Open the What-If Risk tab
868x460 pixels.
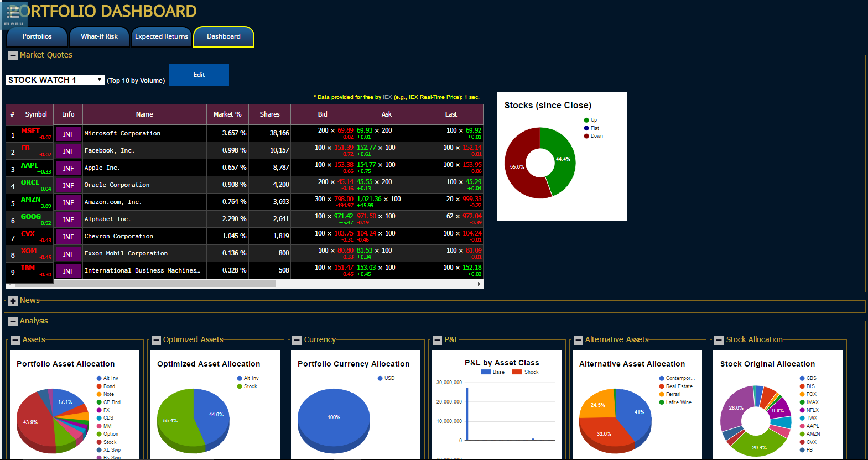(x=99, y=36)
